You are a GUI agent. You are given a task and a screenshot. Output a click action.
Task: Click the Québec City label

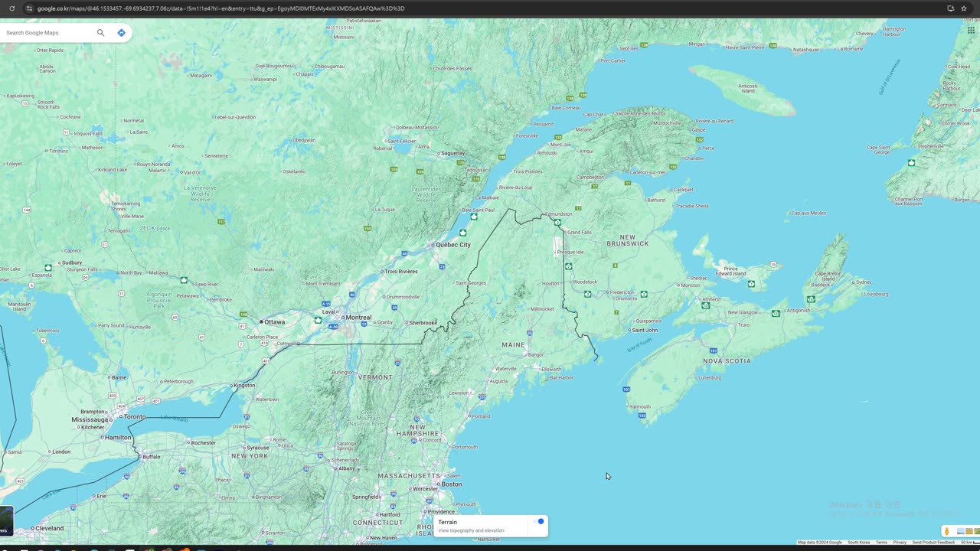pyautogui.click(x=453, y=245)
